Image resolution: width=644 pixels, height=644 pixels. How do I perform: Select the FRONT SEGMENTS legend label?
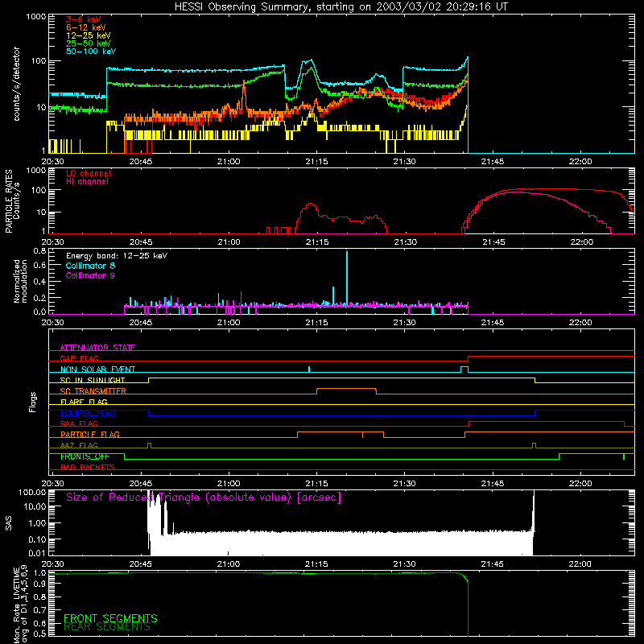tap(110, 618)
